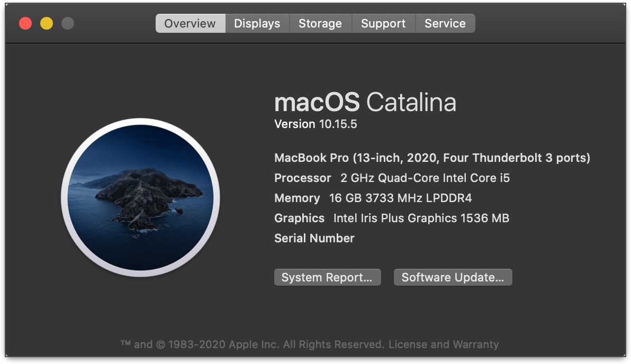Image resolution: width=631 pixels, height=364 pixels.
Task: Click the disabled gray zoom button
Action: click(68, 23)
